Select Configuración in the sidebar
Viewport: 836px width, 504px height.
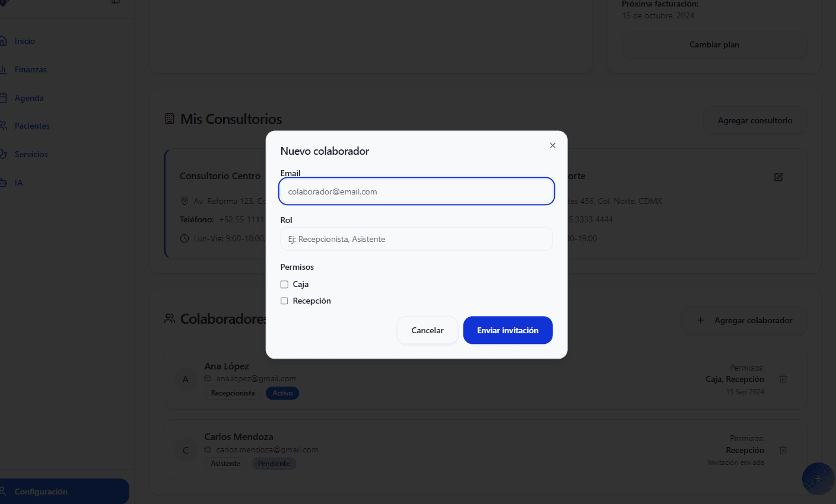coord(41,492)
